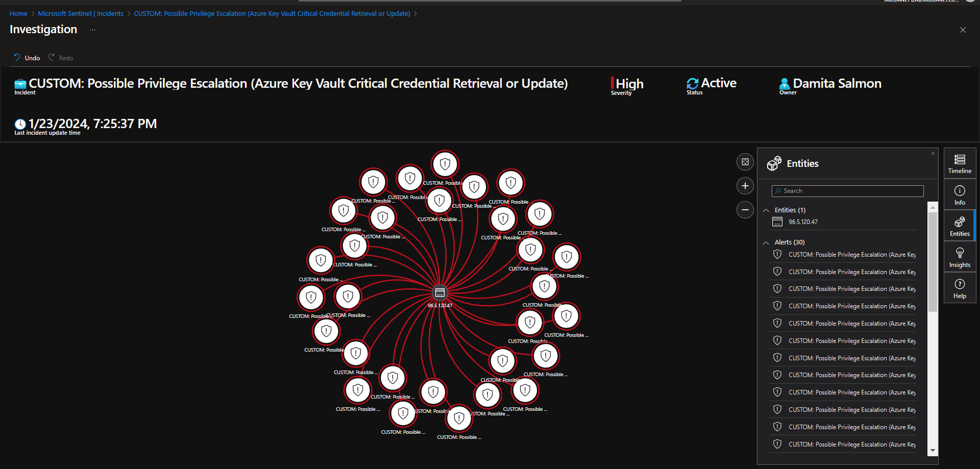Click the Home breadcrumb link
The height and width of the screenshot is (469, 980).
point(18,14)
